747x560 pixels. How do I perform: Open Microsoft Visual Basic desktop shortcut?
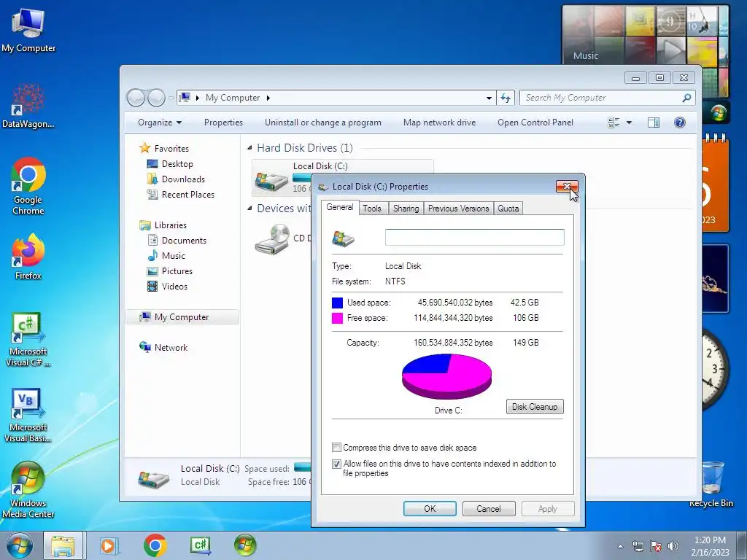tap(28, 415)
